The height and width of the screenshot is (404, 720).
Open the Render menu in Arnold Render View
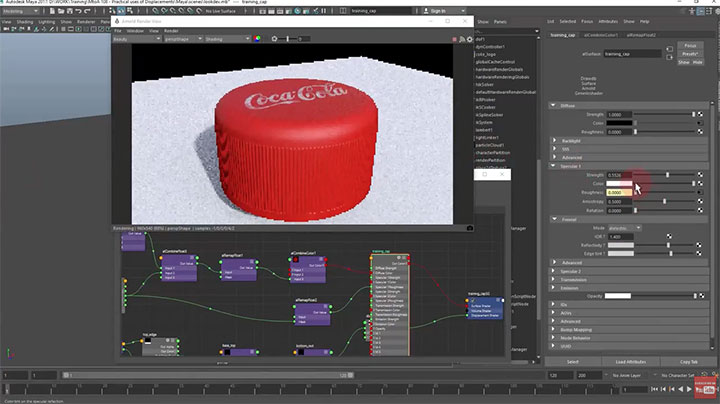point(171,31)
